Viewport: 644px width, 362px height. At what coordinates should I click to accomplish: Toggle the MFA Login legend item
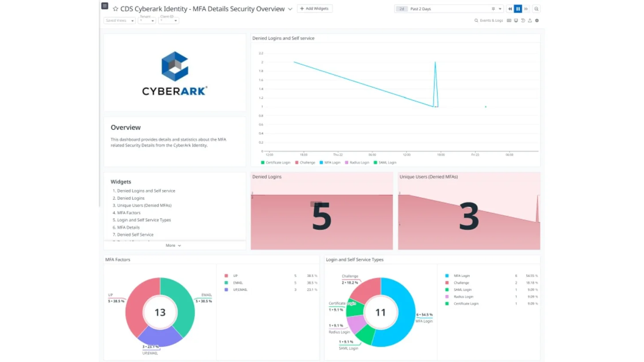click(x=331, y=163)
